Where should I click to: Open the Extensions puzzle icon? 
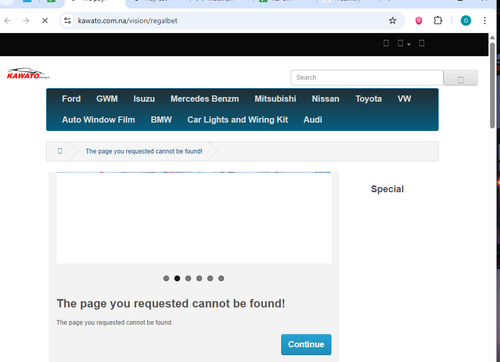click(x=438, y=21)
